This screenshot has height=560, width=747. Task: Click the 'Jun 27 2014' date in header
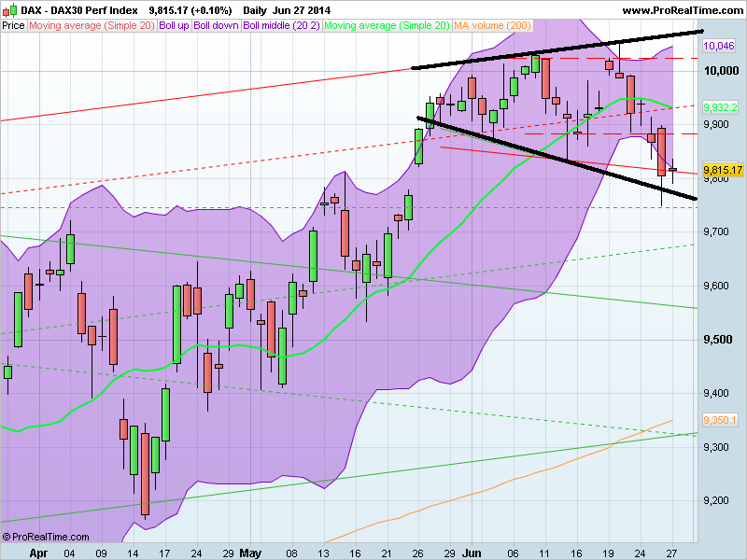(301, 10)
